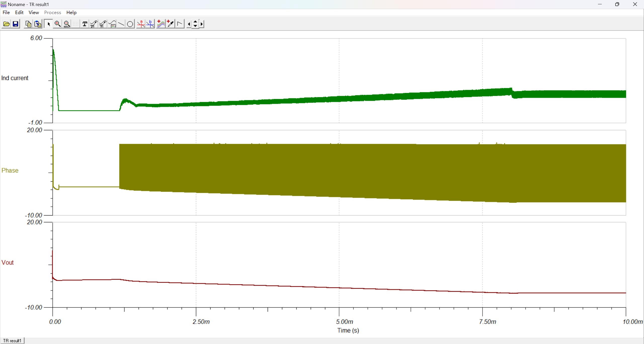644x344 pixels.
Task: Select the Vout curve label
Action: point(8,263)
